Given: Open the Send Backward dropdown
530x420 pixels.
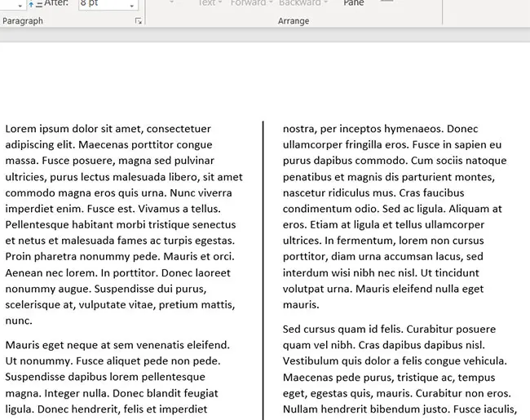Looking at the screenshot, I should point(303,3).
